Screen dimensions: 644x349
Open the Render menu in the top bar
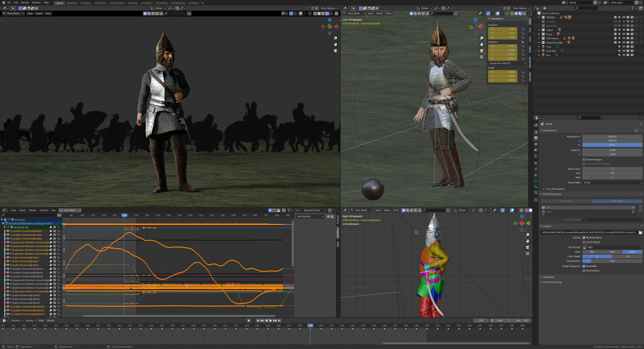click(25, 3)
